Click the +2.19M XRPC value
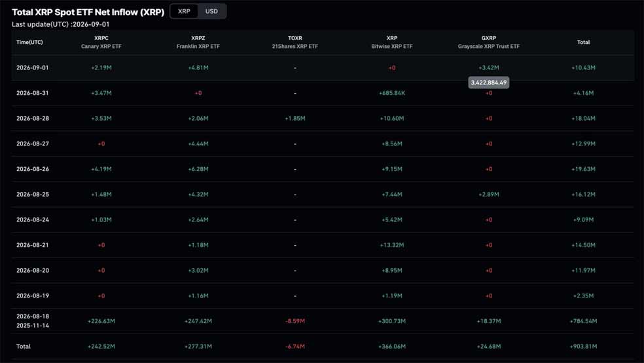 (x=101, y=68)
